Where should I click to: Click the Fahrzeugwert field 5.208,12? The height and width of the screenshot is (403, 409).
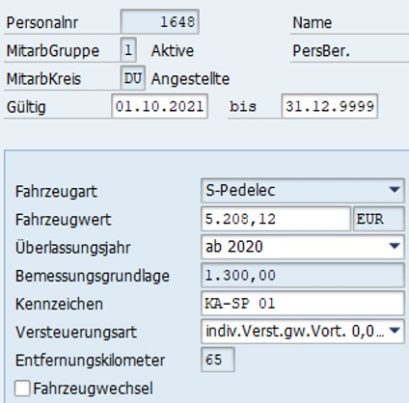click(x=276, y=219)
